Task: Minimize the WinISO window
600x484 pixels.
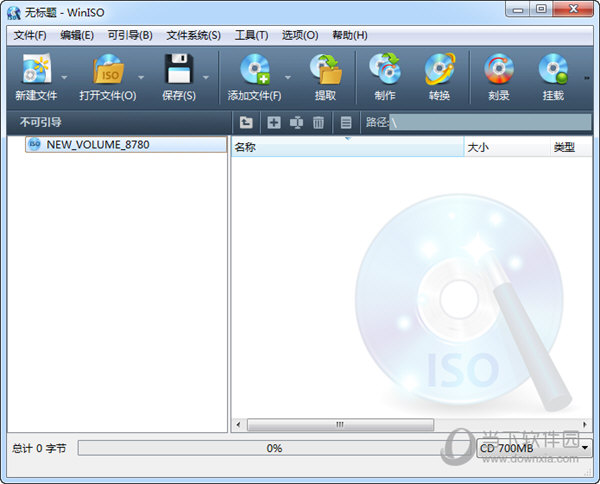Action: (x=518, y=9)
